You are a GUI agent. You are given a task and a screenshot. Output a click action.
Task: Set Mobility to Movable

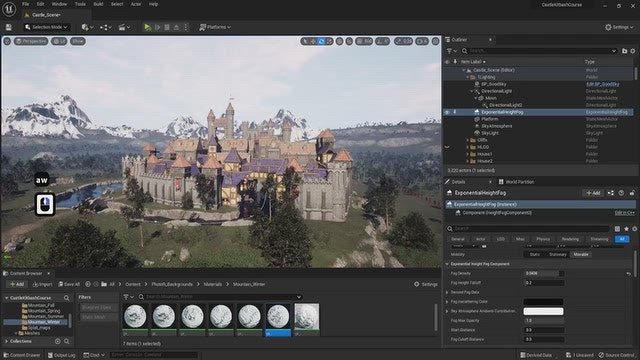click(x=581, y=254)
